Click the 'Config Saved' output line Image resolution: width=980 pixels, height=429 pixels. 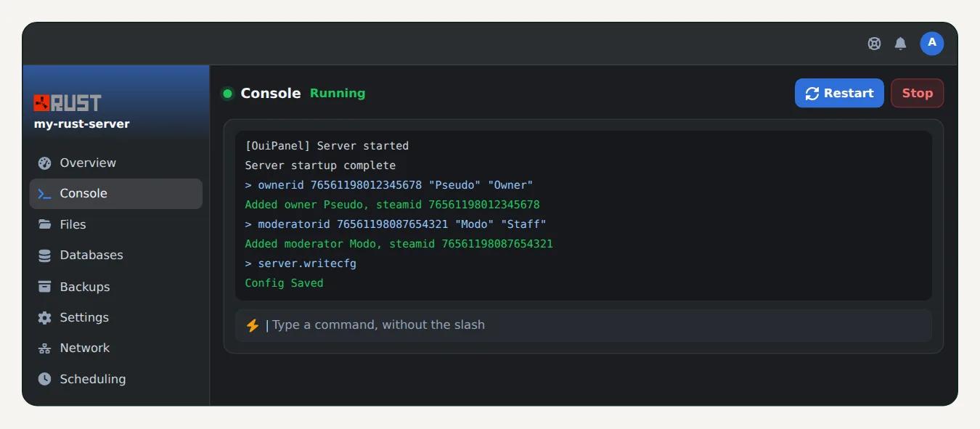coord(284,283)
